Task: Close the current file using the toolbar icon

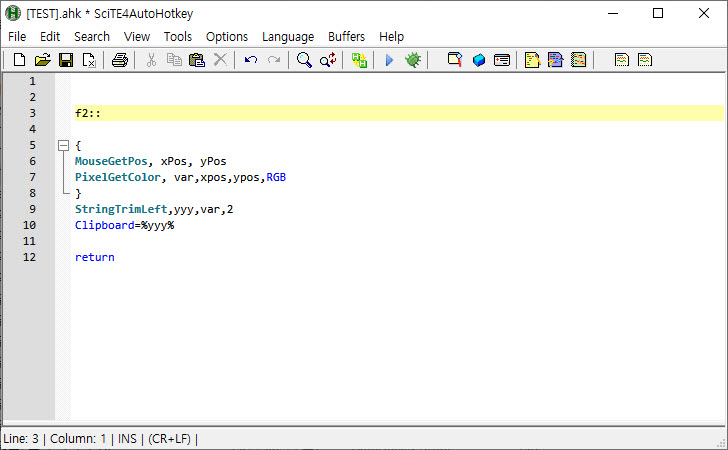Action: pyautogui.click(x=89, y=60)
